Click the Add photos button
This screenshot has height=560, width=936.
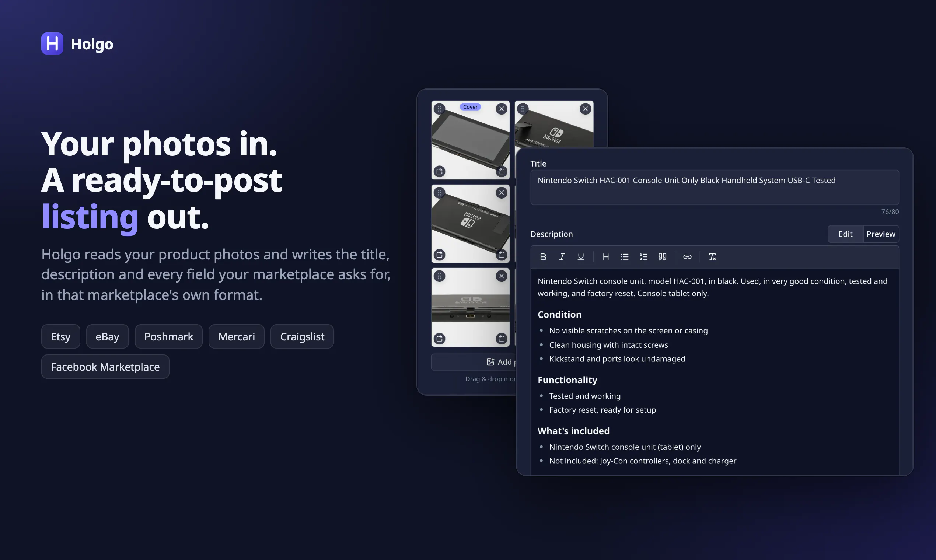pos(474,362)
